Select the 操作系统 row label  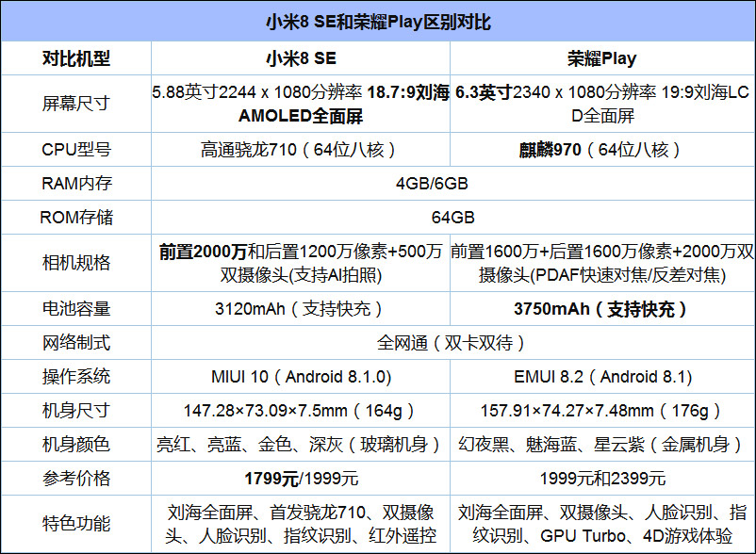click(x=76, y=376)
